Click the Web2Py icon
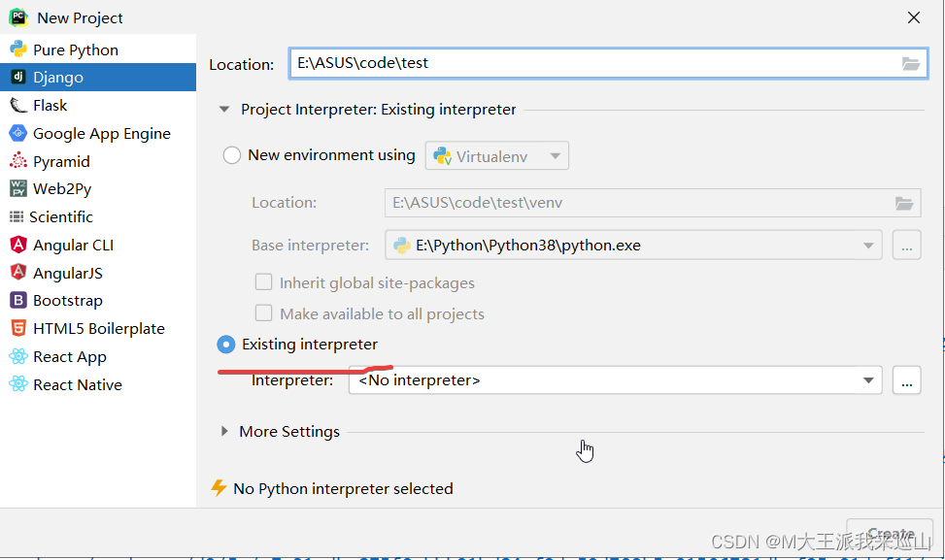 [x=18, y=188]
